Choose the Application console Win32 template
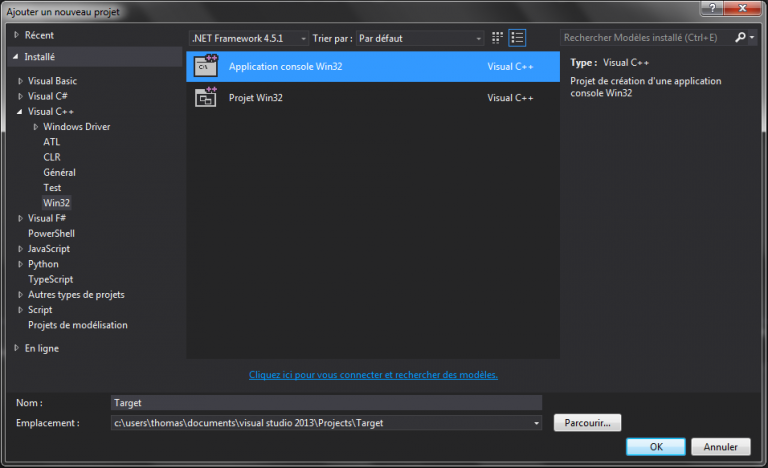The width and height of the screenshot is (768, 468). [373, 67]
